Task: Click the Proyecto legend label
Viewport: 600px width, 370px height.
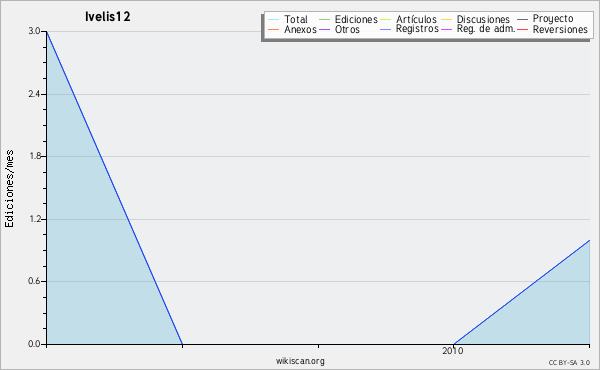Action: [x=553, y=19]
